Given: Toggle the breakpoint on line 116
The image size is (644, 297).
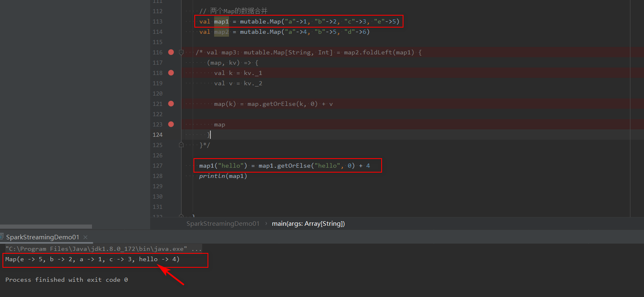Looking at the screenshot, I should click(x=171, y=52).
